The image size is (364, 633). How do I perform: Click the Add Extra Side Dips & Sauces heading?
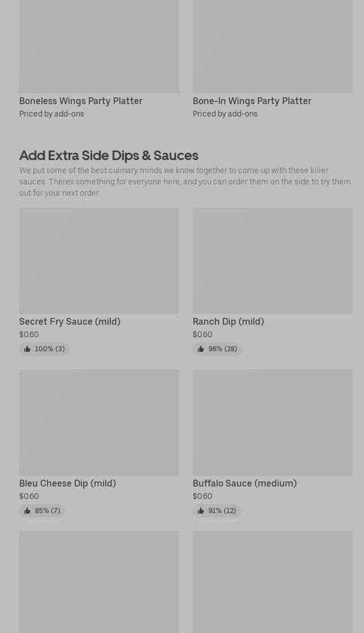pyautogui.click(x=109, y=155)
